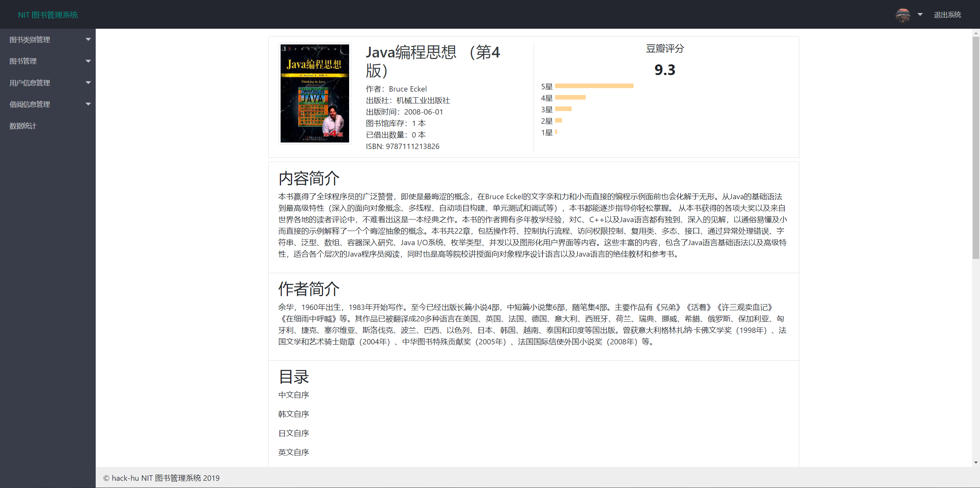
Task: Click the 用户信息管理 expand arrow
Action: click(88, 83)
